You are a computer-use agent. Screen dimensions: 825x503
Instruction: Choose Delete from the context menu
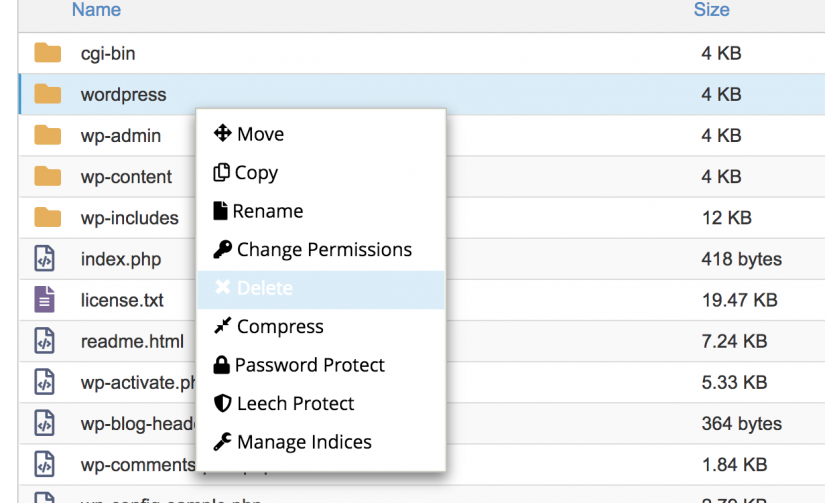tap(321, 289)
